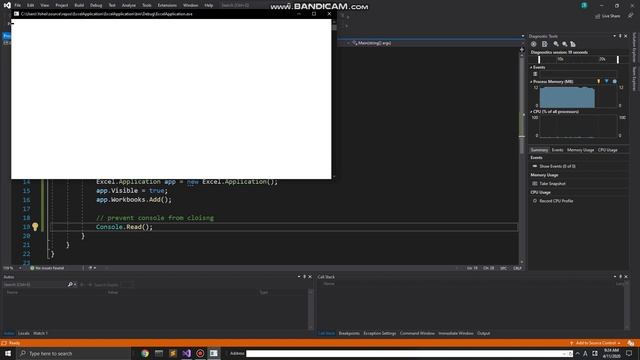Click reset view icon in Diagnostic Tools

point(573,44)
